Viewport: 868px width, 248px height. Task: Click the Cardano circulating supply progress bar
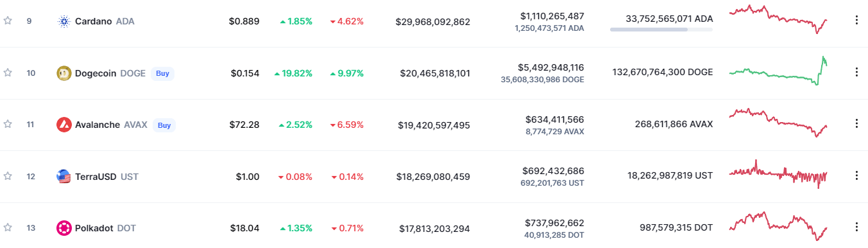661,30
